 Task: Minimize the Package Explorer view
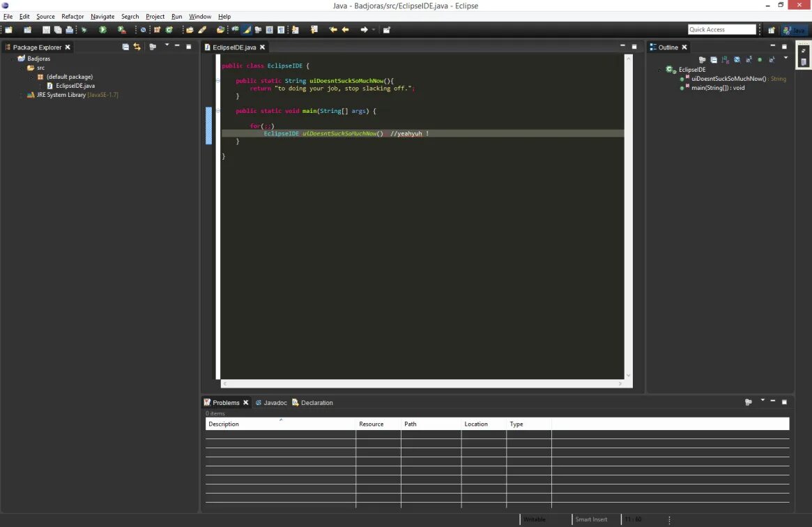177,46
